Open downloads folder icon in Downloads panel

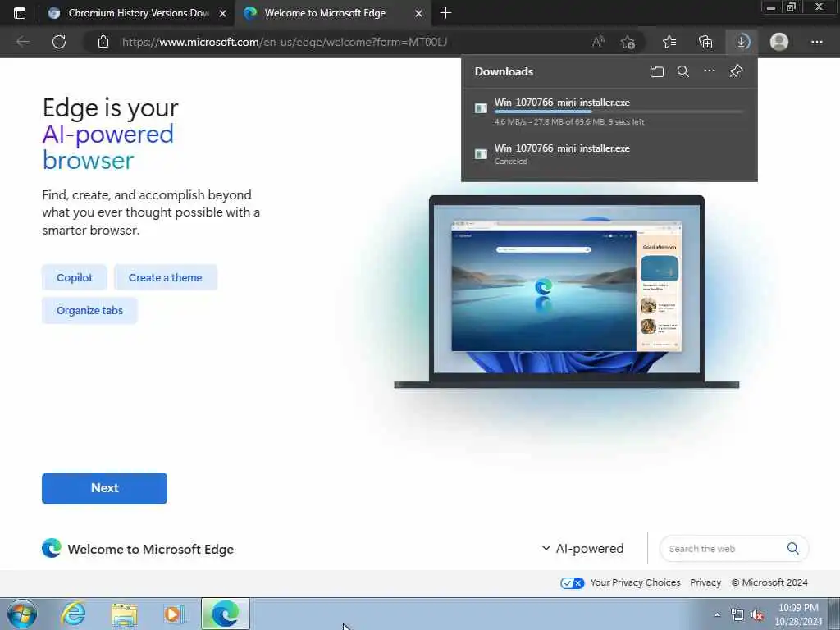657,71
